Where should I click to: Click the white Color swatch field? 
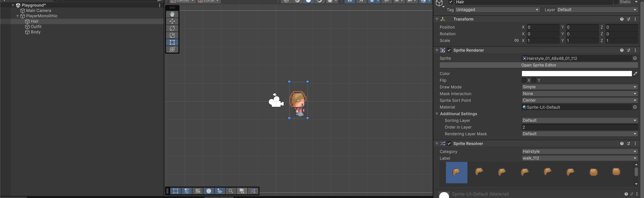(577, 74)
